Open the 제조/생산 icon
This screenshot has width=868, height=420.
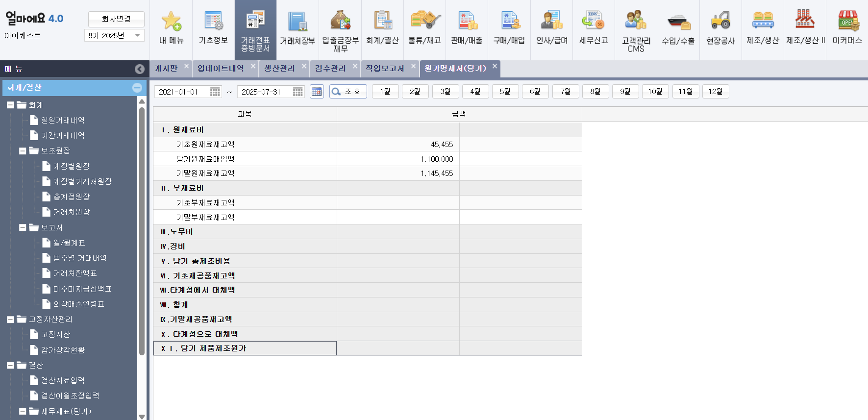763,21
